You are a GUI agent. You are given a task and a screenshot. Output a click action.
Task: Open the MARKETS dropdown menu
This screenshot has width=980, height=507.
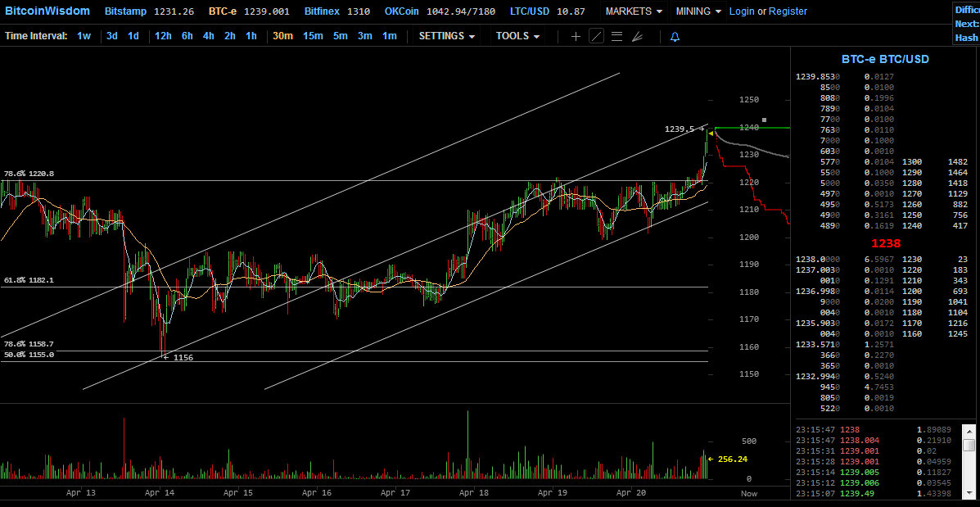tap(634, 11)
